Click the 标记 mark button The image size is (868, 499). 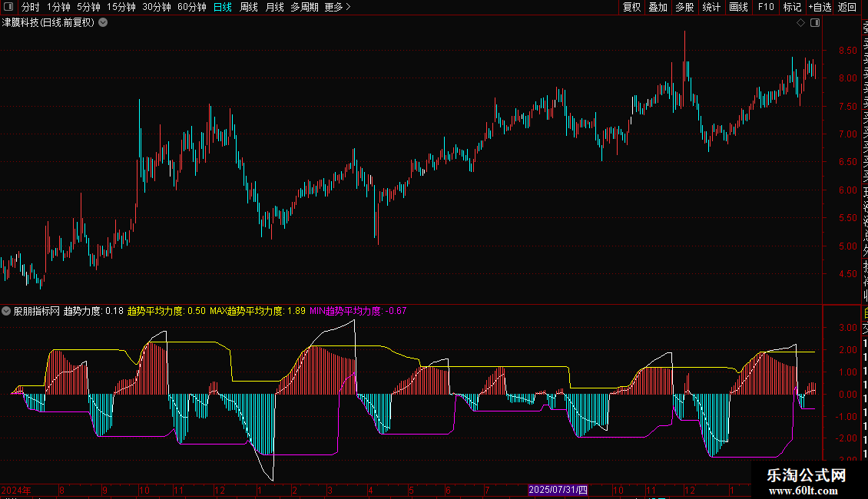pos(792,7)
